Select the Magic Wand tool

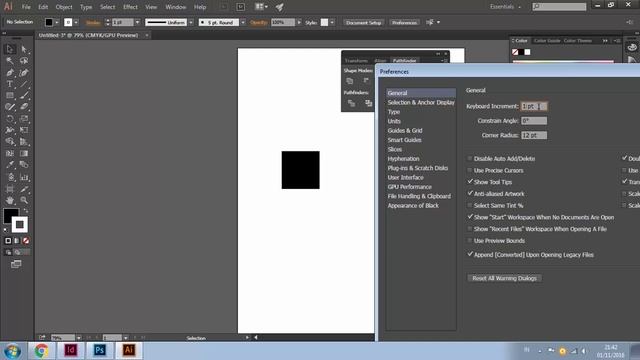[10, 61]
